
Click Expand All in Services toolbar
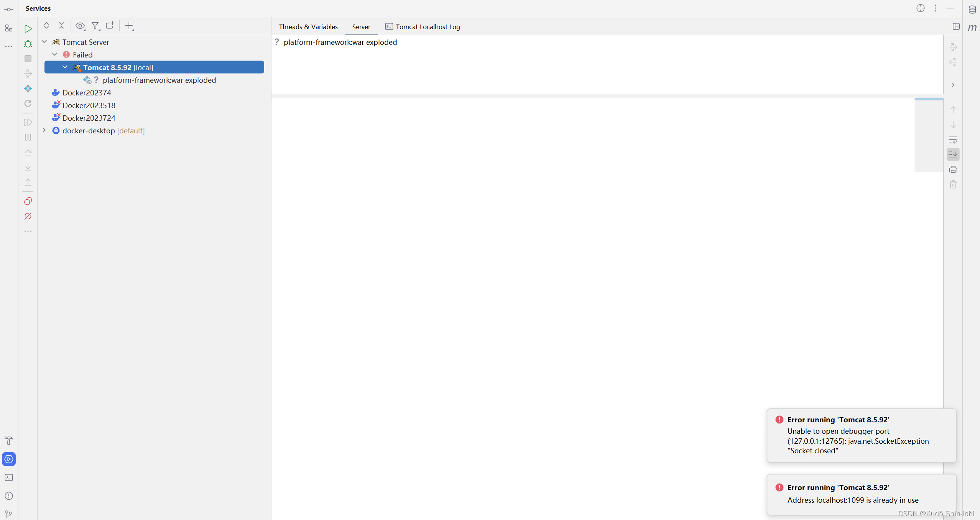46,26
